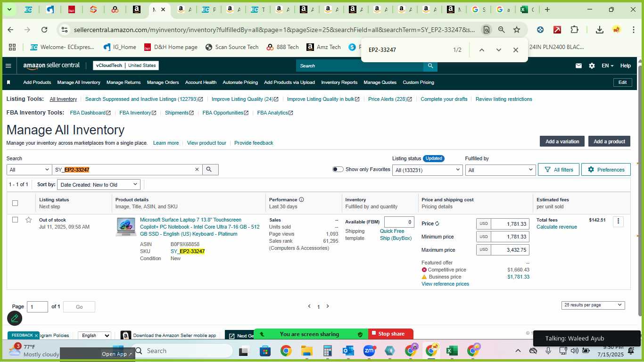Submit the inventory search with magnifier button

click(x=209, y=170)
